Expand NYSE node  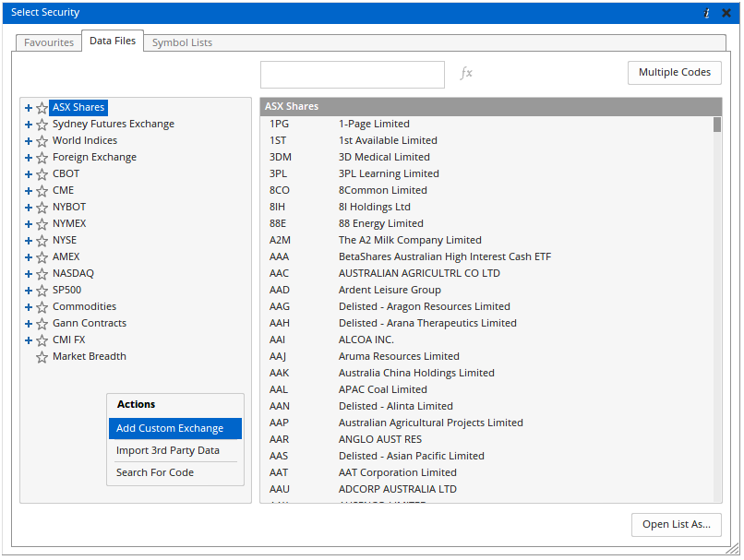pos(29,241)
